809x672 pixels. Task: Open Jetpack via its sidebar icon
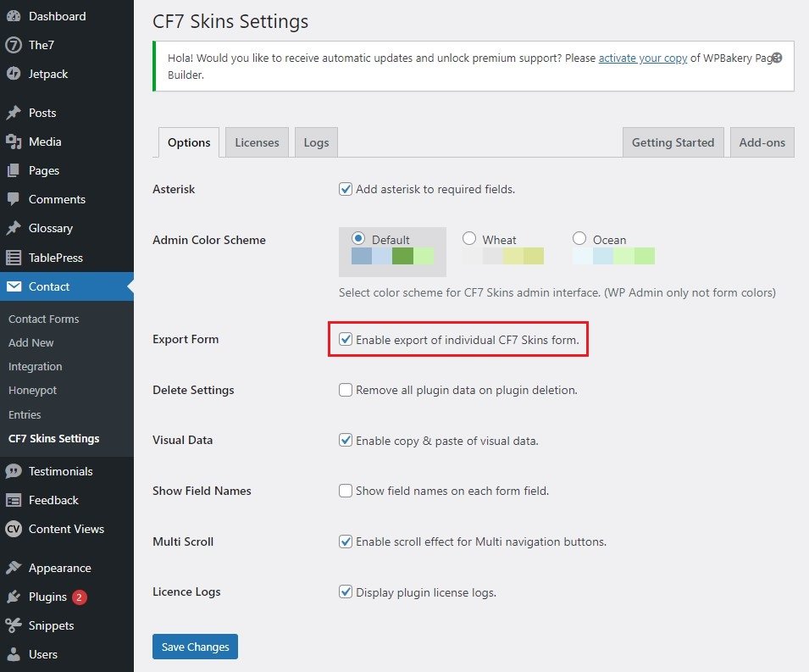tap(13, 74)
